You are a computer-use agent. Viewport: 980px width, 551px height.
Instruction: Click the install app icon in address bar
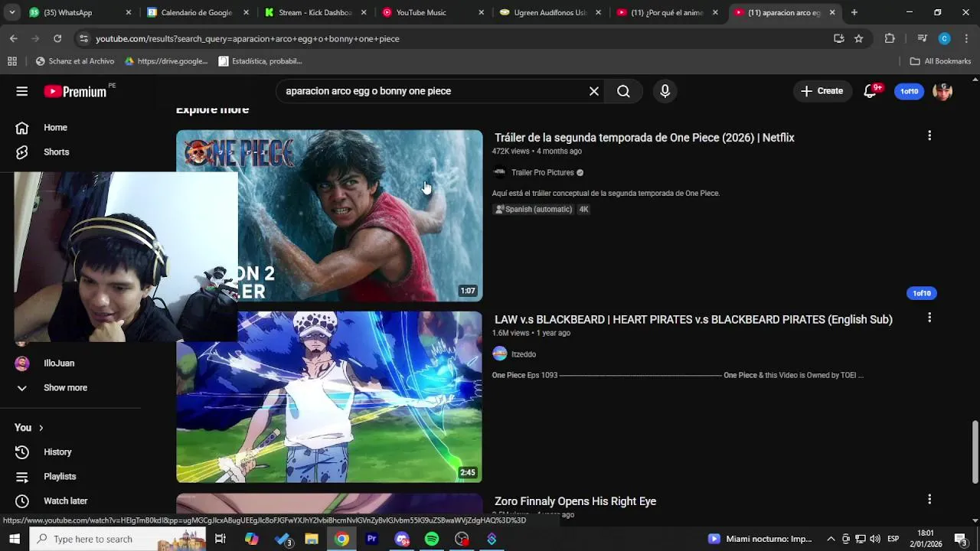point(839,38)
